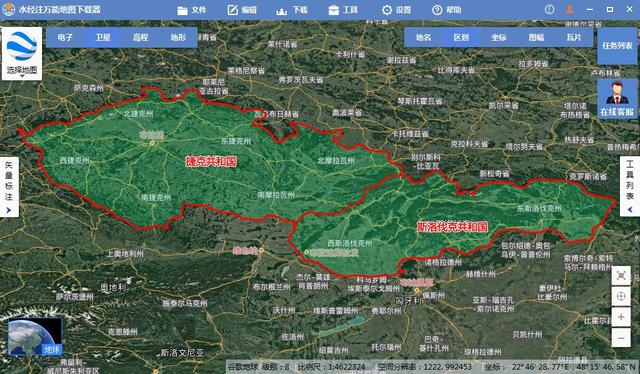The height and width of the screenshot is (374, 640).
Task: Click the orange user account icon
Action: [x=570, y=9]
